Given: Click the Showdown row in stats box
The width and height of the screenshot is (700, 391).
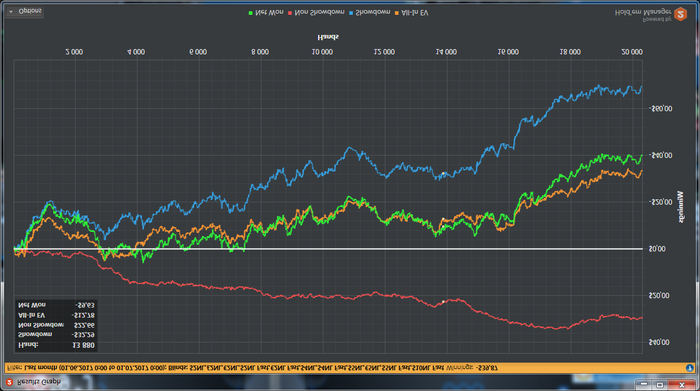Looking at the screenshot, I should click(x=56, y=335).
